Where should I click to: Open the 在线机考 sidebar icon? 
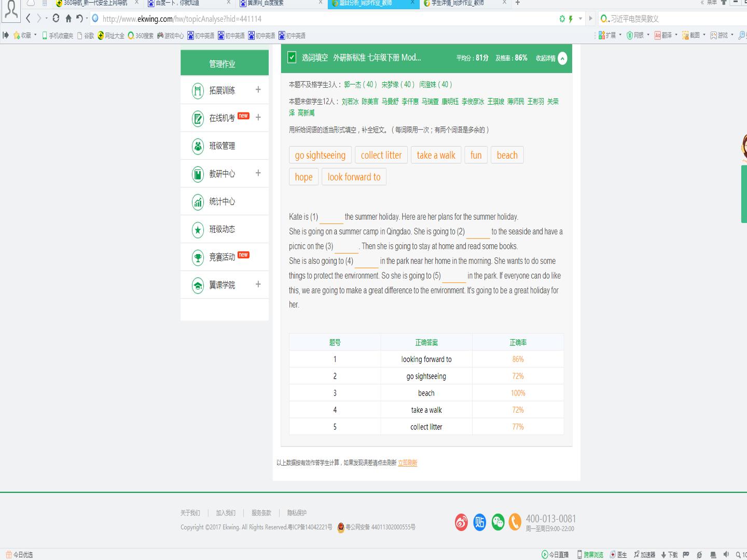[x=198, y=119]
